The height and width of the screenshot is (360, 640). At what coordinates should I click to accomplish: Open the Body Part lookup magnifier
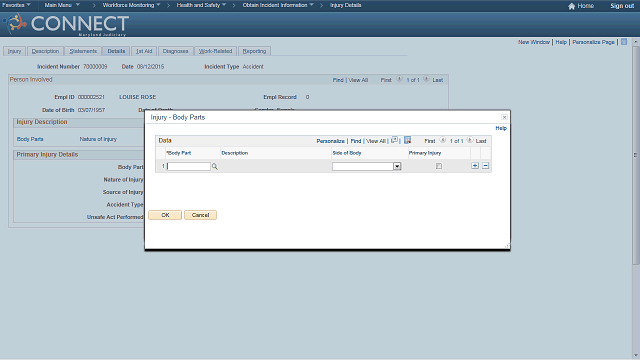214,167
